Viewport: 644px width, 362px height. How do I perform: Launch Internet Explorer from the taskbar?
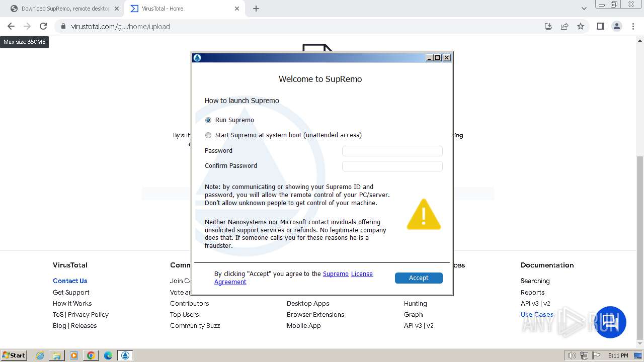click(40, 355)
